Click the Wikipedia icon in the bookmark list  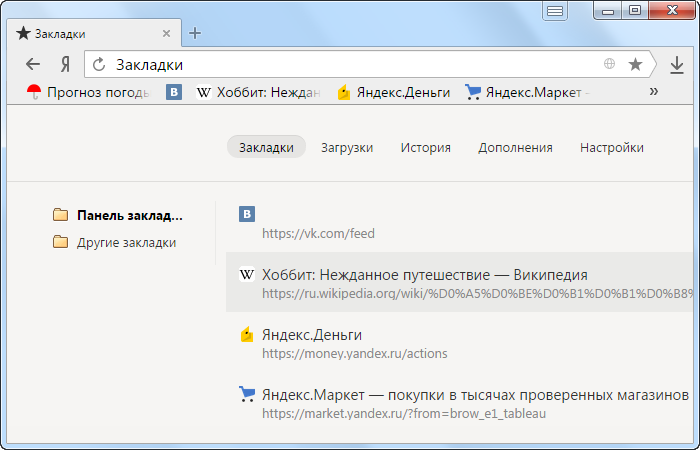point(247,274)
